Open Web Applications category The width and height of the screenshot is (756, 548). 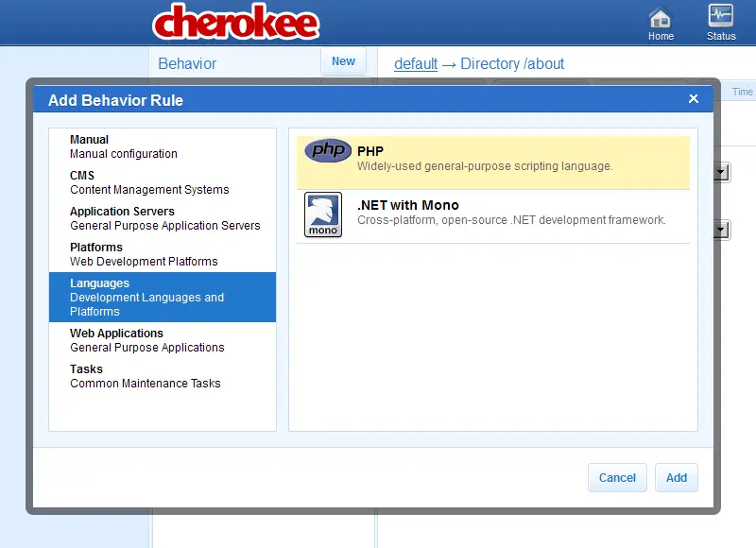click(x=163, y=340)
